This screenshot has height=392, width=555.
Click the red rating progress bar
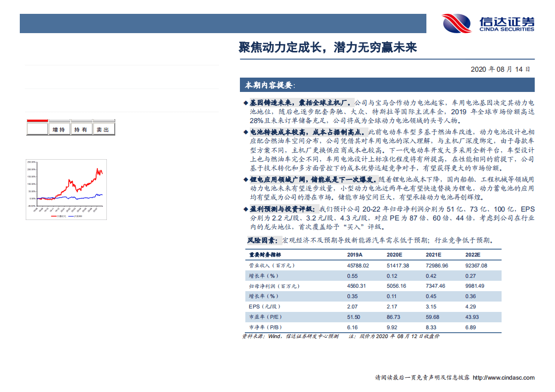(38, 120)
